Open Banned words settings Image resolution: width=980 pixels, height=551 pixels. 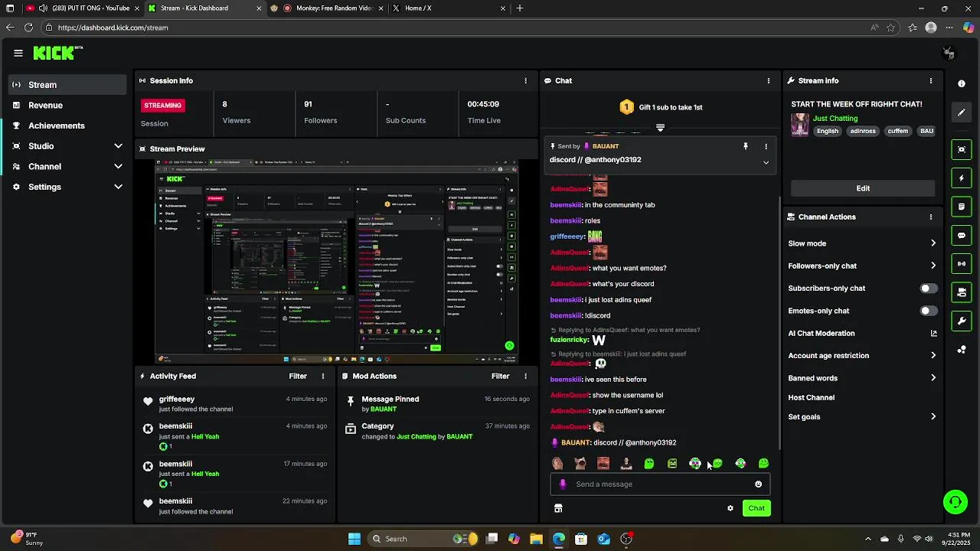coord(862,378)
